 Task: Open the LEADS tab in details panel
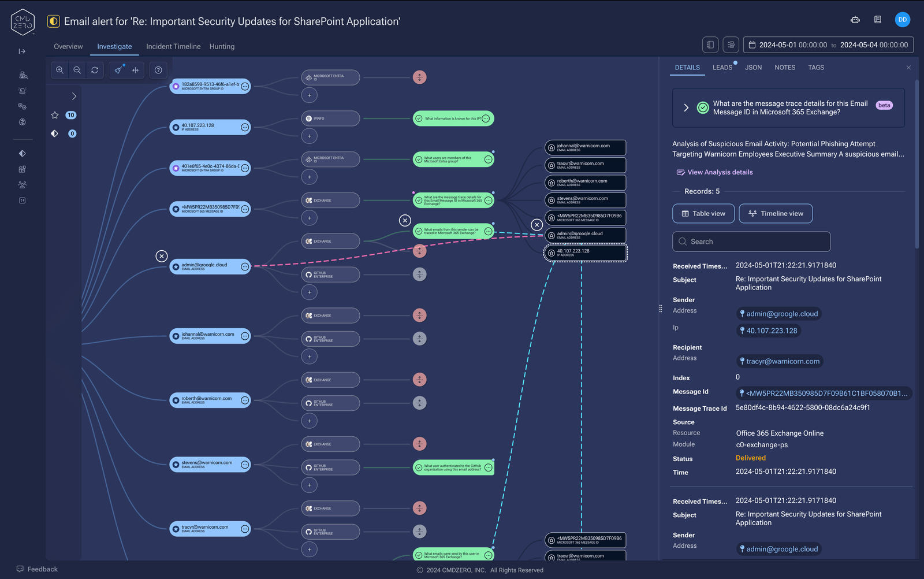(722, 68)
